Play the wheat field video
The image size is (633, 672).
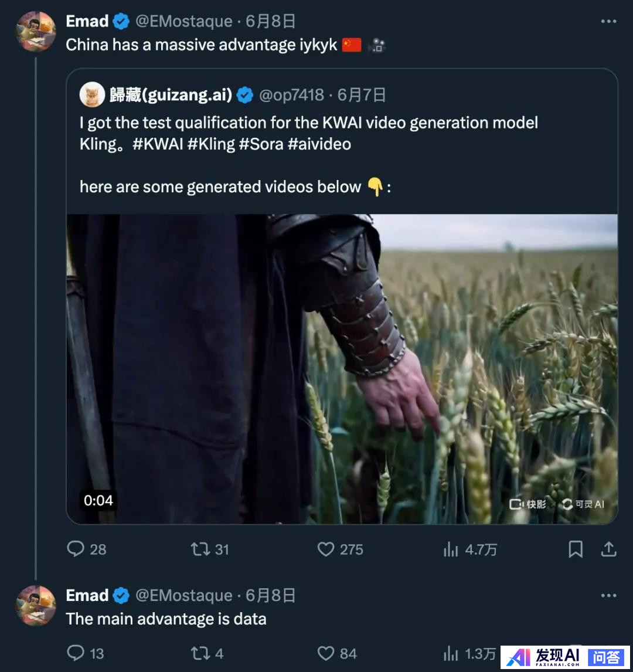click(x=342, y=368)
